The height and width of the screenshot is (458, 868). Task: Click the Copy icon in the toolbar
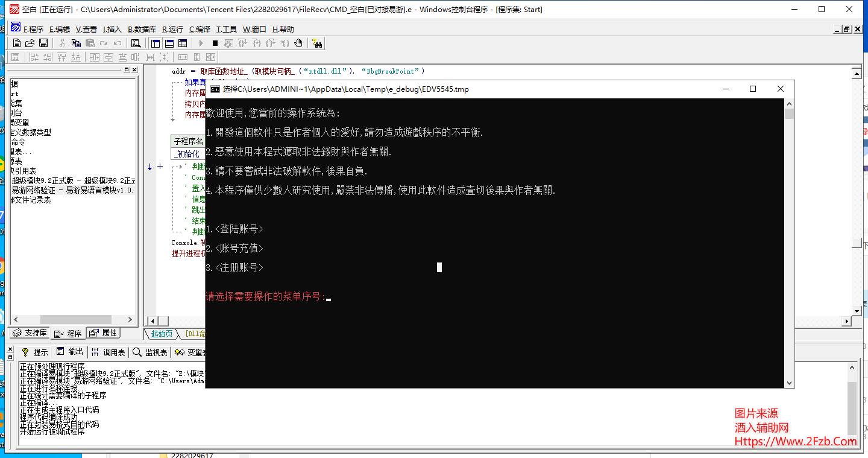click(x=76, y=43)
